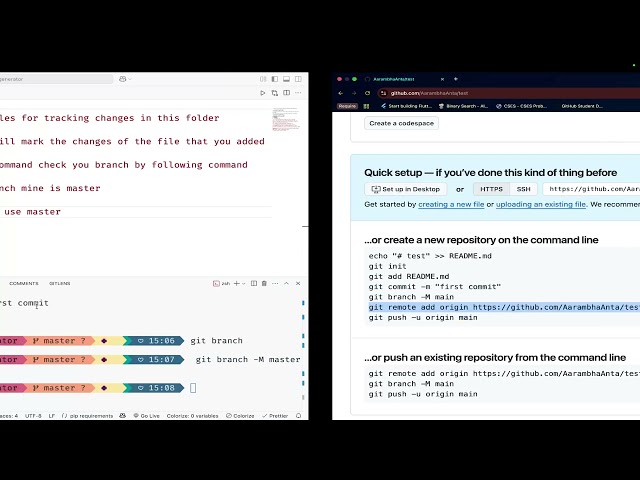Open the editor's More Actions ellipsis
Image resolution: width=640 pixels, height=480 pixels.
point(298,93)
